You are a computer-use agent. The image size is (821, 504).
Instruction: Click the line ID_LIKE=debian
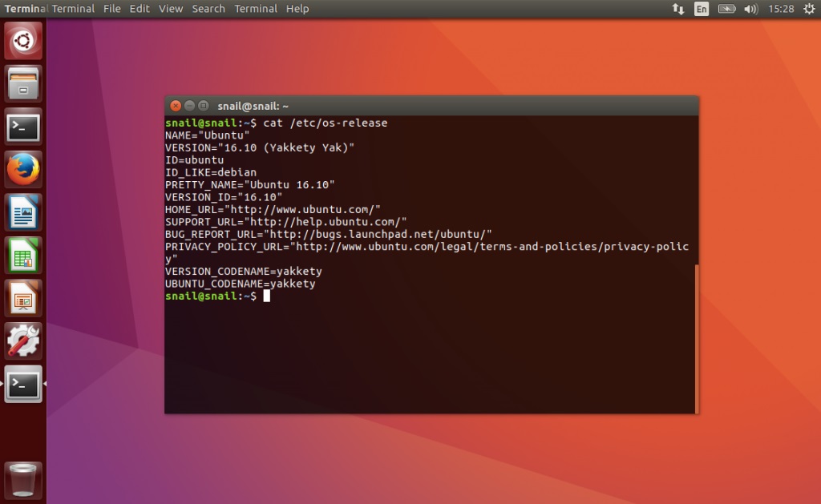pyautogui.click(x=211, y=173)
